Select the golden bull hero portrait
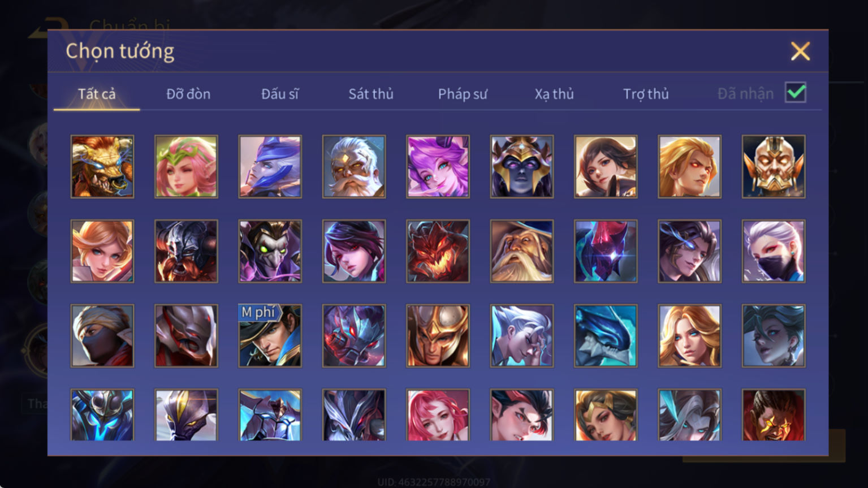Screen dimensions: 868x488 [102, 166]
